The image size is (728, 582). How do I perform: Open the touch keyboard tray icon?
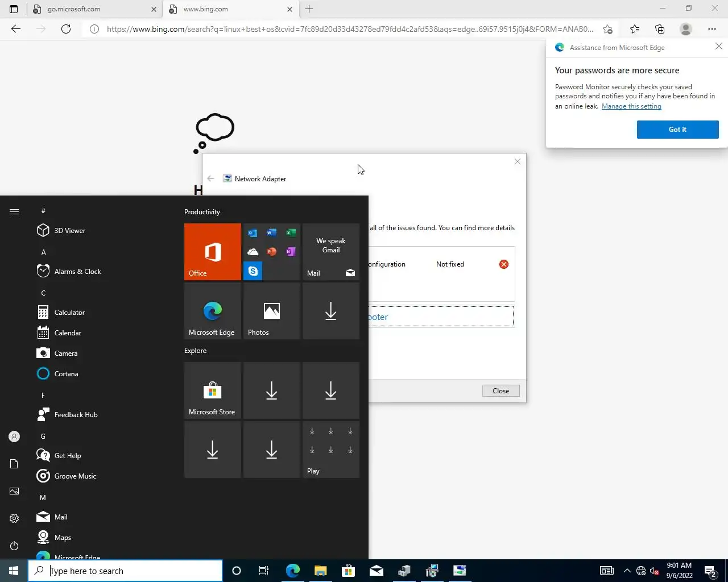point(607,571)
